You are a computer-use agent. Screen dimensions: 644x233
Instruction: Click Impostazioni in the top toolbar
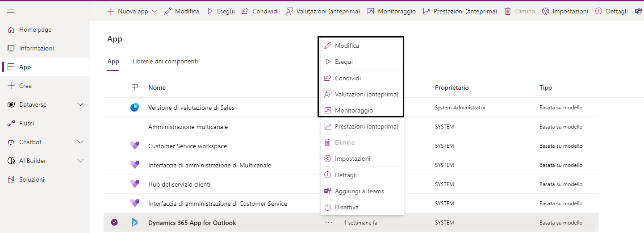[x=565, y=11]
